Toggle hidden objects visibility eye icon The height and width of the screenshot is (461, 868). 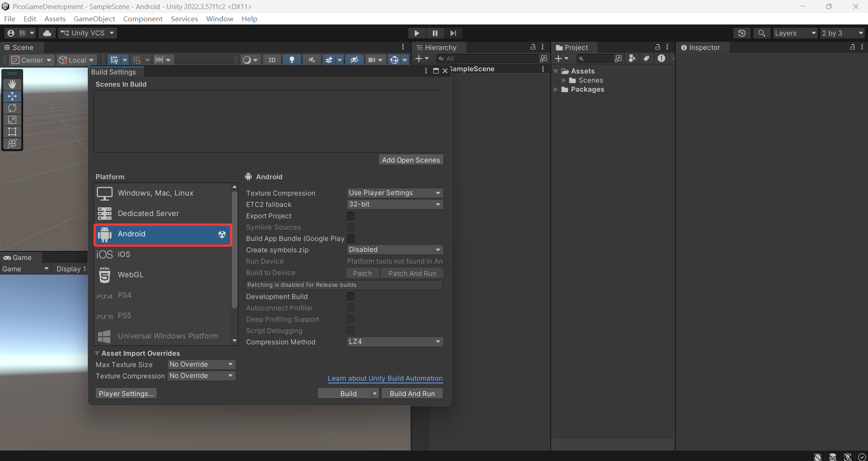pos(354,60)
